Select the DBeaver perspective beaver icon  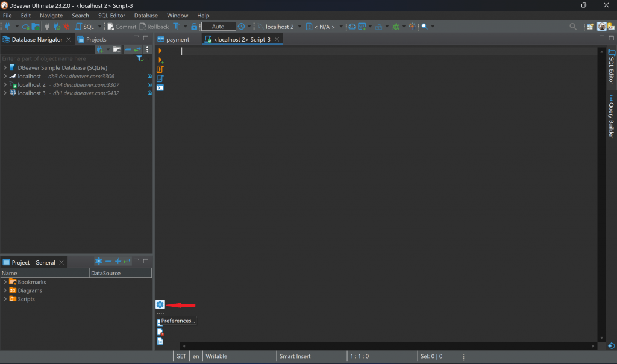tap(602, 27)
